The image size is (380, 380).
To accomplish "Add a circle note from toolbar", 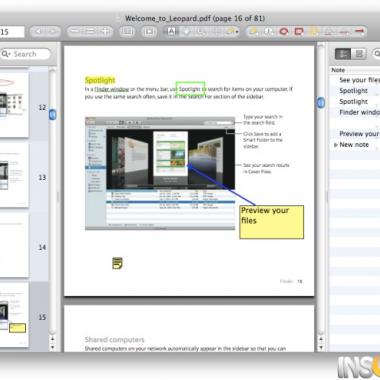I will [284, 32].
